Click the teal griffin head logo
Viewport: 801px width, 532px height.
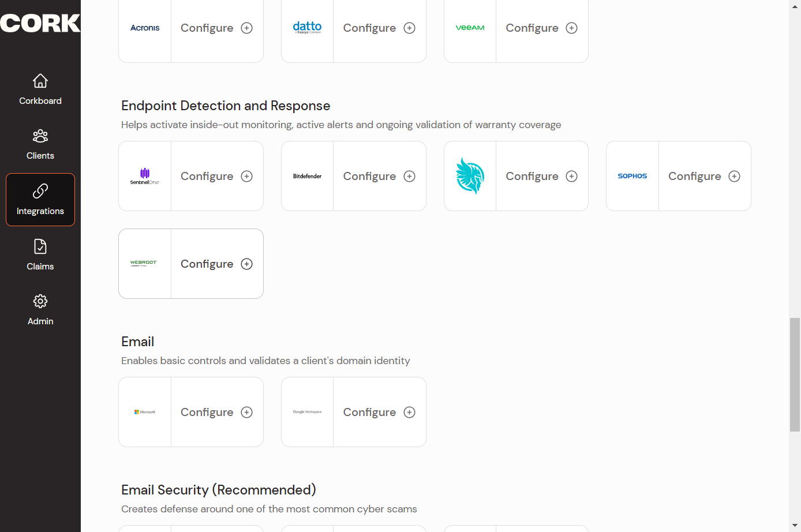(470, 176)
